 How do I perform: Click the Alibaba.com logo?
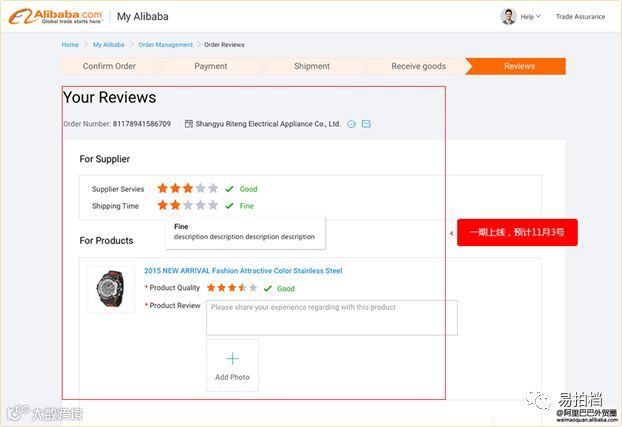tap(56, 16)
